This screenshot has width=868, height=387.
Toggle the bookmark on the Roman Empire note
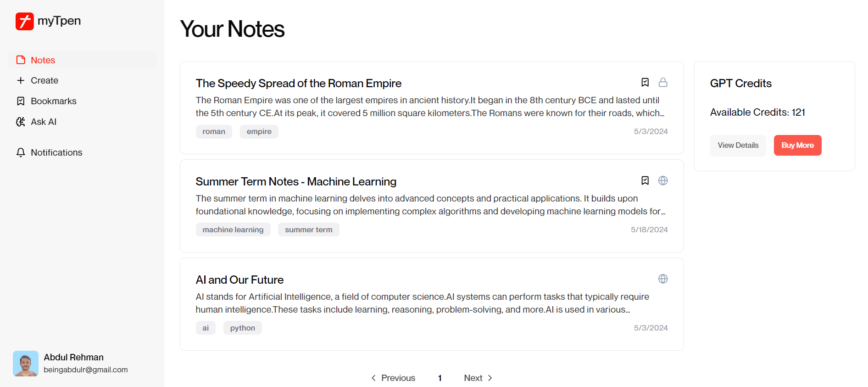tap(645, 82)
